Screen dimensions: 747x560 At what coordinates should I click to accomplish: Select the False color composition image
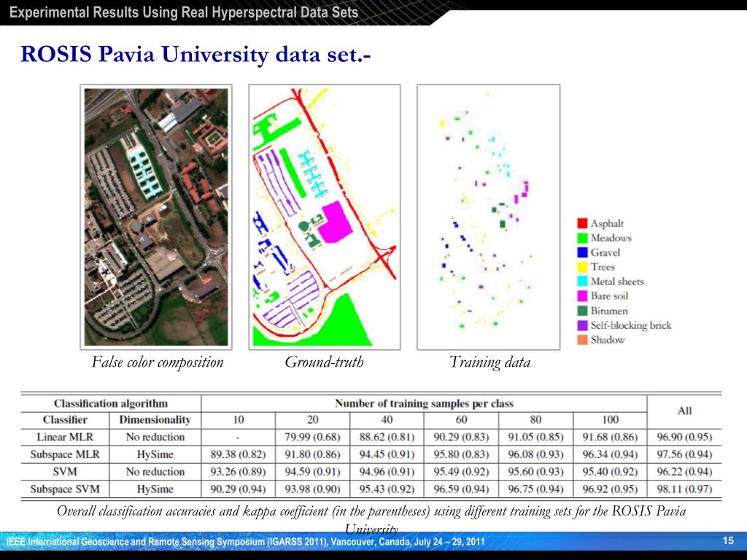[x=156, y=217]
